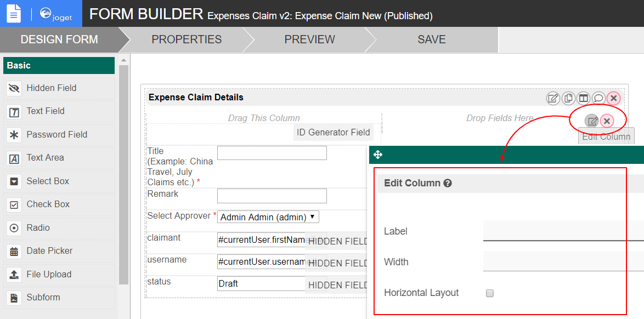
Task: Click the move handle on dialog header
Action: [x=378, y=155]
